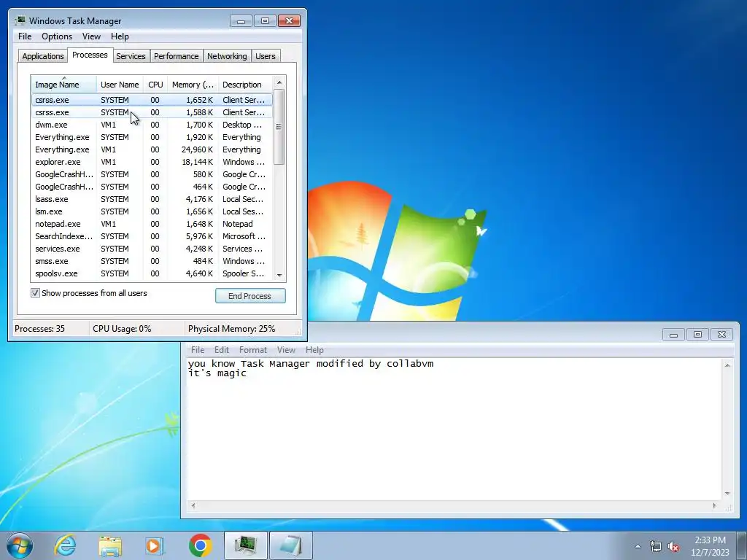Switch to the Services tab

click(131, 56)
